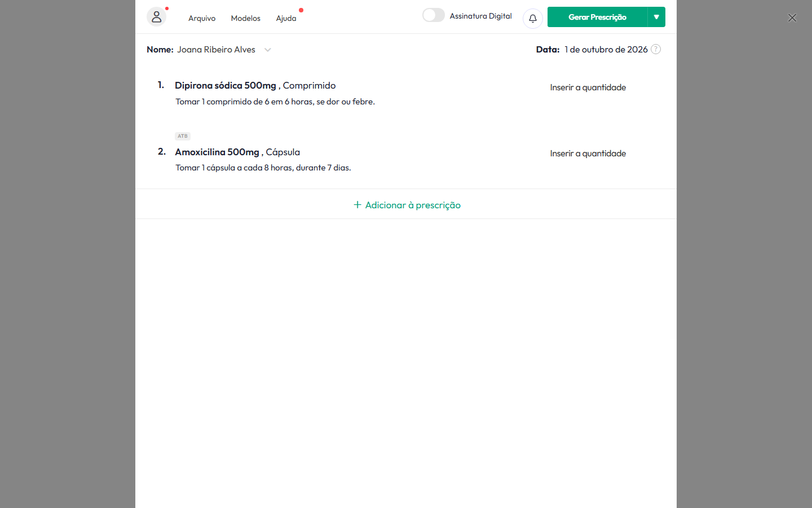Select the Dipirona sódica 500mg item title
The height and width of the screenshot is (508, 812).
226,85
